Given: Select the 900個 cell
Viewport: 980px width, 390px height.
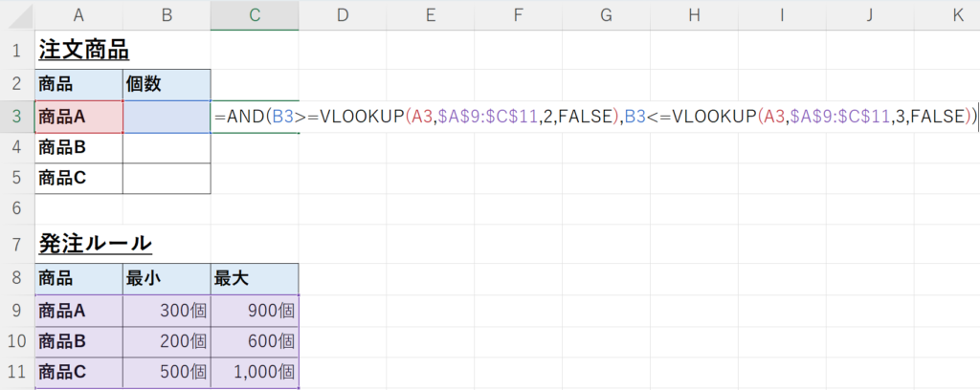Looking at the screenshot, I should [x=255, y=310].
